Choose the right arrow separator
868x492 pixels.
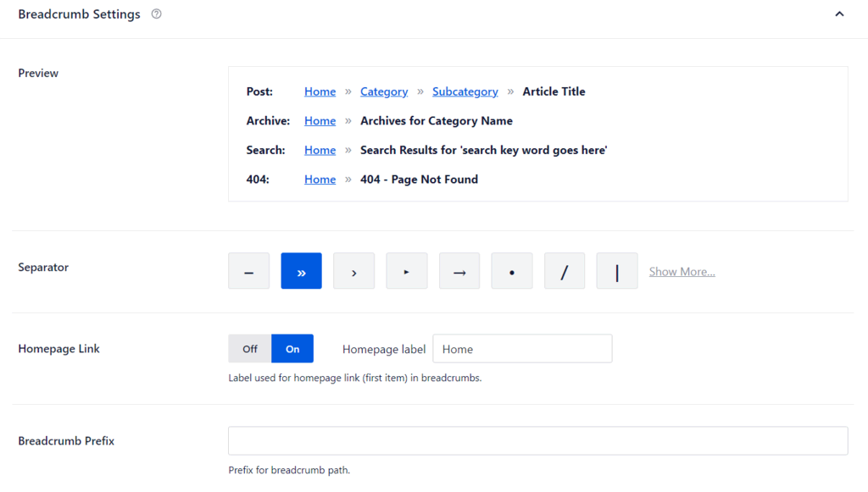tap(459, 271)
